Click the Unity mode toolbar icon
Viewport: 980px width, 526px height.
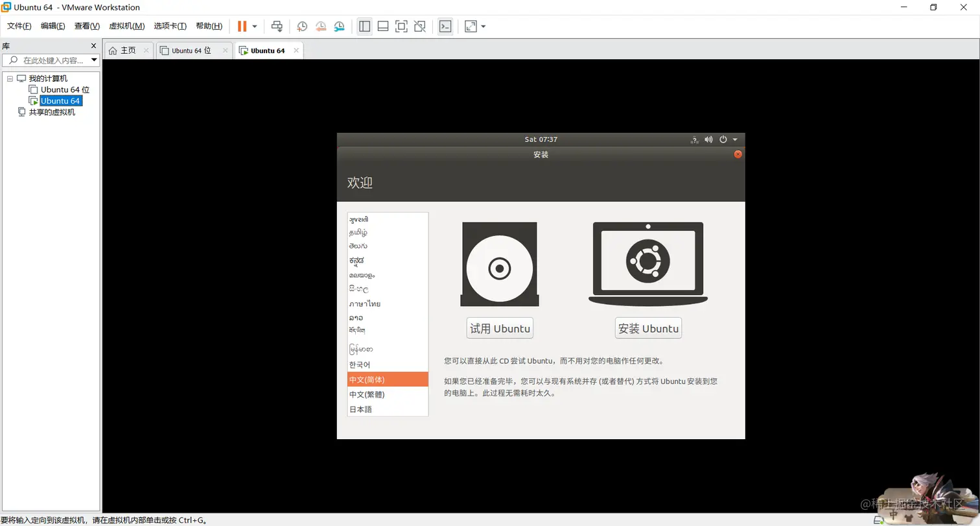(x=420, y=26)
